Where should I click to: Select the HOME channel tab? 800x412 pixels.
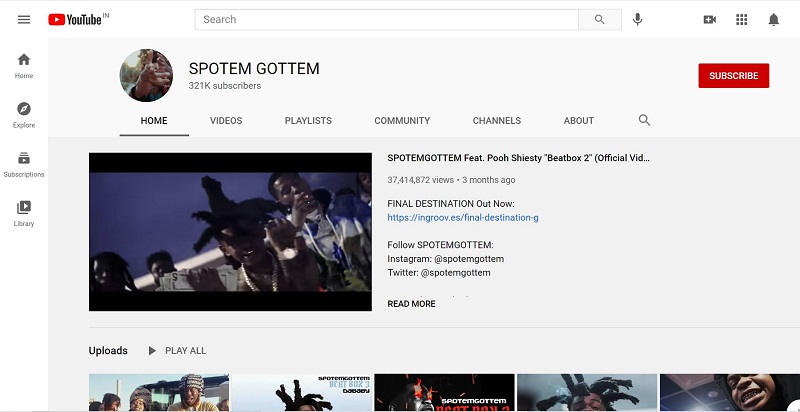pos(154,121)
